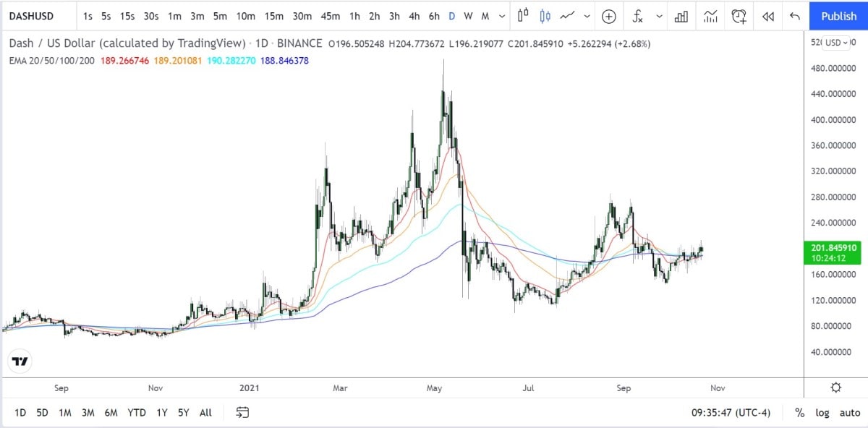Click the Publish button
The height and width of the screenshot is (428, 868).
pyautogui.click(x=838, y=15)
